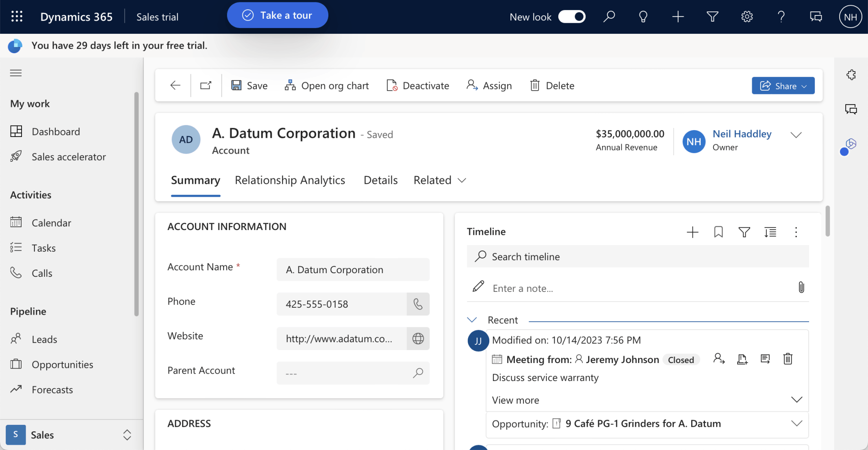Click the attachment paperclip icon in note box
The width and height of the screenshot is (868, 450).
click(801, 287)
